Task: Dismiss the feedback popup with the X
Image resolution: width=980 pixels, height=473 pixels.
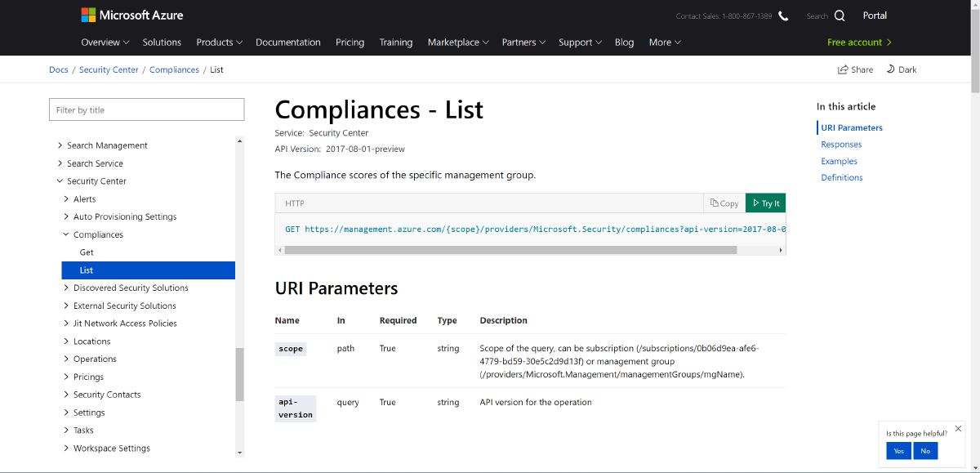Action: [x=958, y=428]
